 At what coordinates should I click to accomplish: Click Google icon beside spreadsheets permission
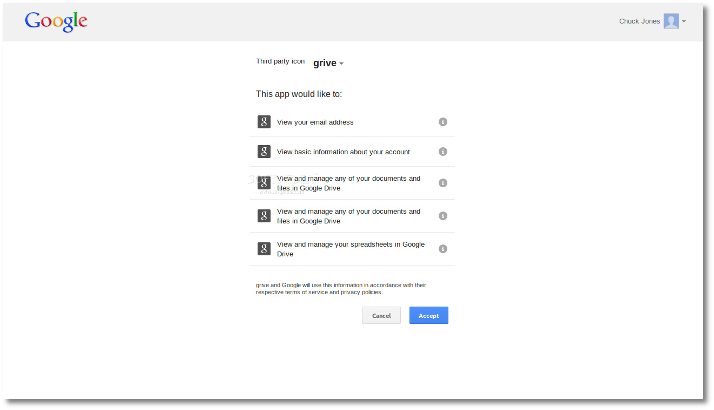click(264, 249)
